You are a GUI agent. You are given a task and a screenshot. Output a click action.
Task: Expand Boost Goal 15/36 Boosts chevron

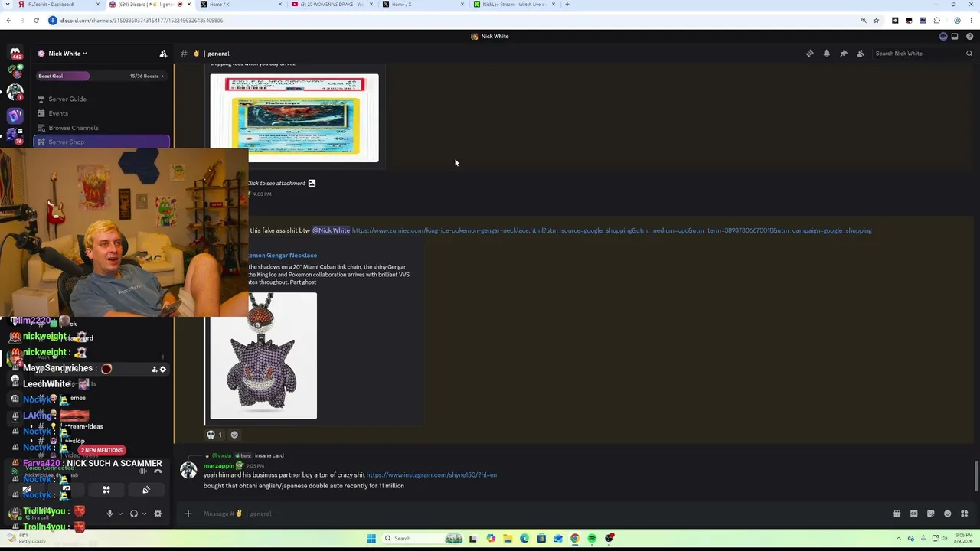162,76
